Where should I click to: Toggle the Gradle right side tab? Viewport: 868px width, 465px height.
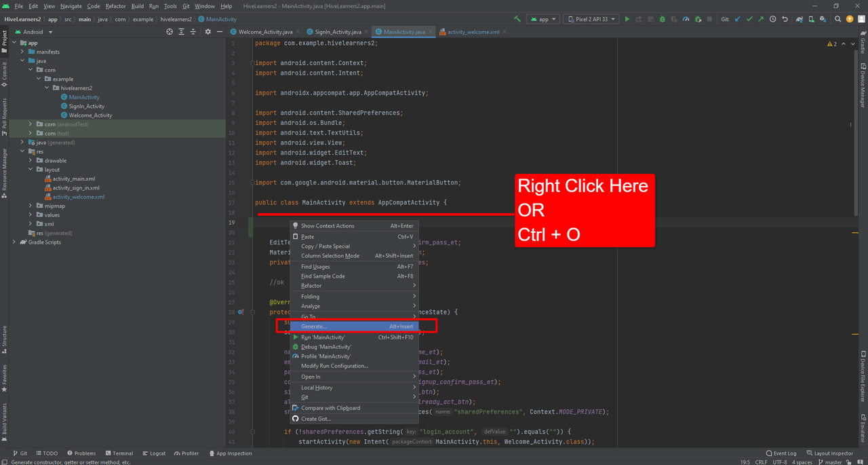click(863, 43)
